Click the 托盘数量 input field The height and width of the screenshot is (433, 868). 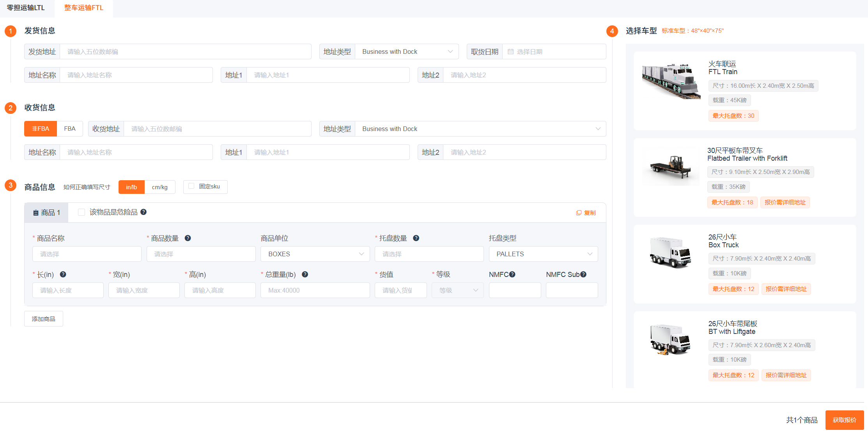429,254
